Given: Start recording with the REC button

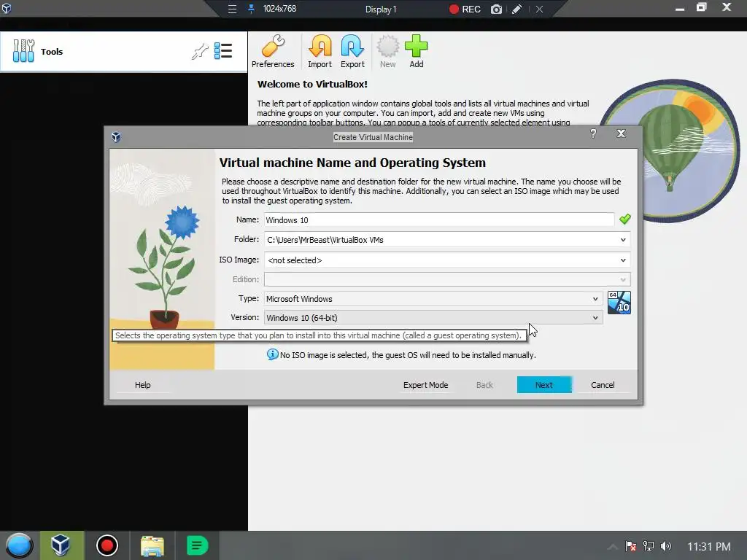Looking at the screenshot, I should pos(465,9).
